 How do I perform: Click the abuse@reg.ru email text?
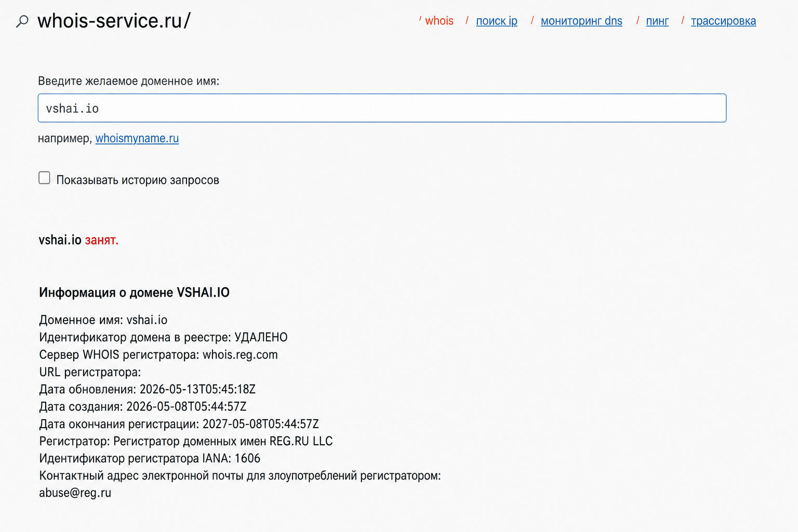75,493
